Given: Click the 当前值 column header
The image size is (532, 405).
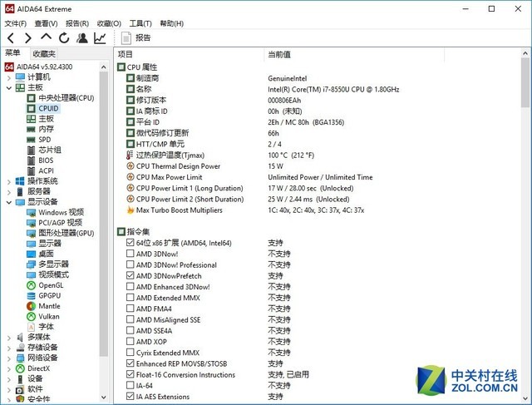Looking at the screenshot, I should click(279, 54).
